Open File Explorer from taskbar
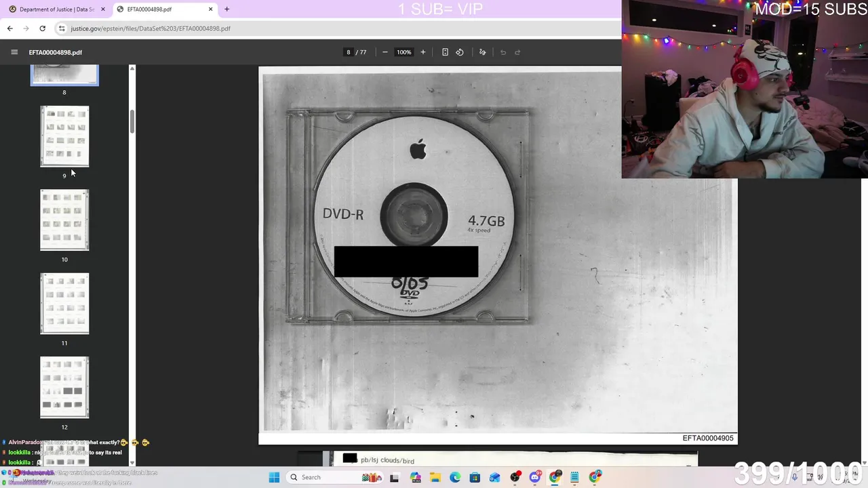The image size is (868, 488). [435, 477]
